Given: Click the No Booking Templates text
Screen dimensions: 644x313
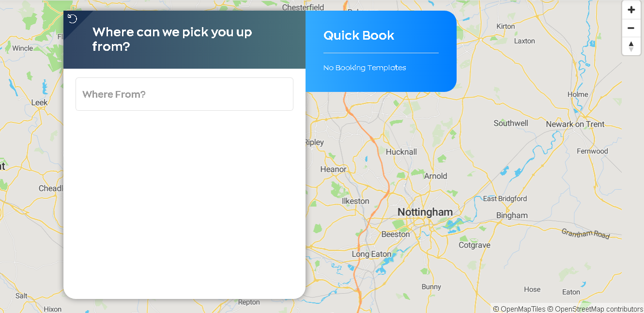Looking at the screenshot, I should coord(365,68).
